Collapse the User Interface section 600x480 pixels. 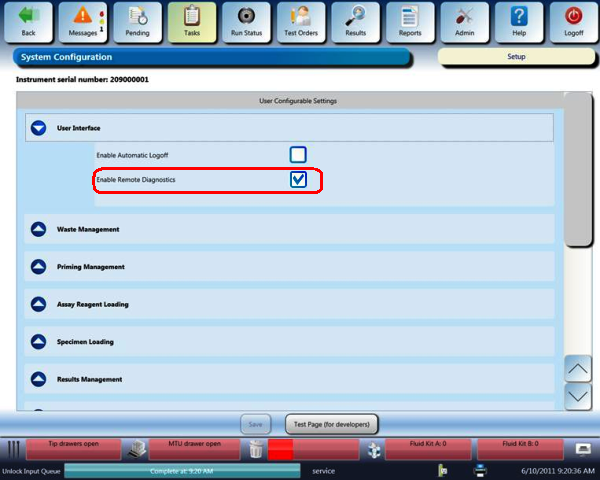[x=39, y=128]
